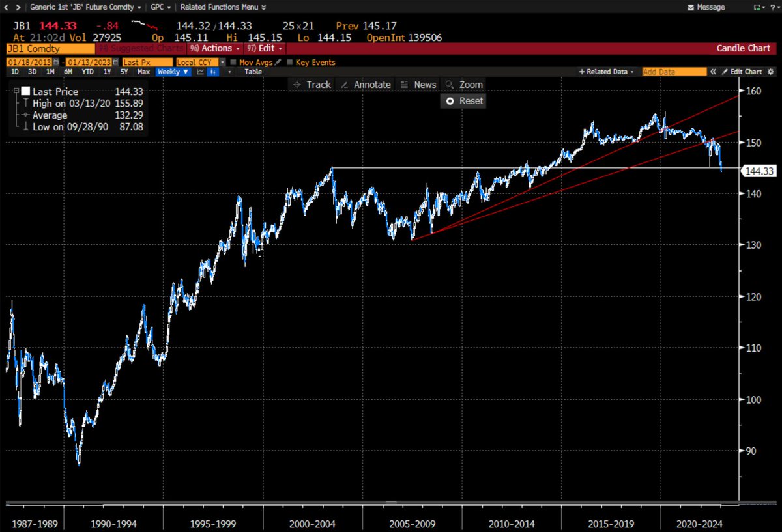The image size is (782, 532).
Task: Select the Zoom magnifier tool
Action: pyautogui.click(x=463, y=85)
